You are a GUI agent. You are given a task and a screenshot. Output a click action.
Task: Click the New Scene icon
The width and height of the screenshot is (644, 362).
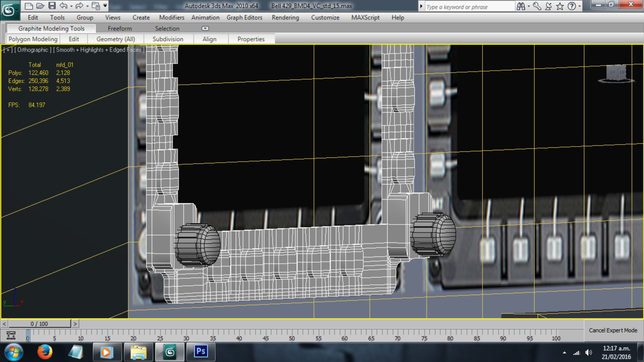(29, 6)
